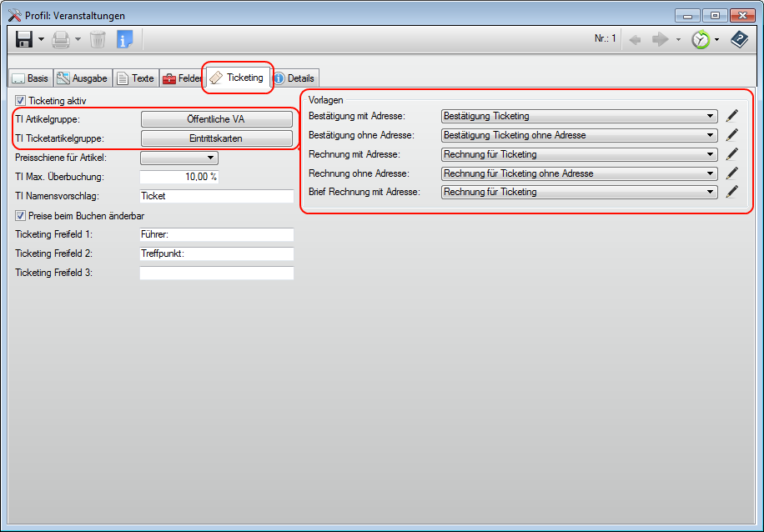Edit Rechnung mit Adresse template via pencil icon

[731, 154]
